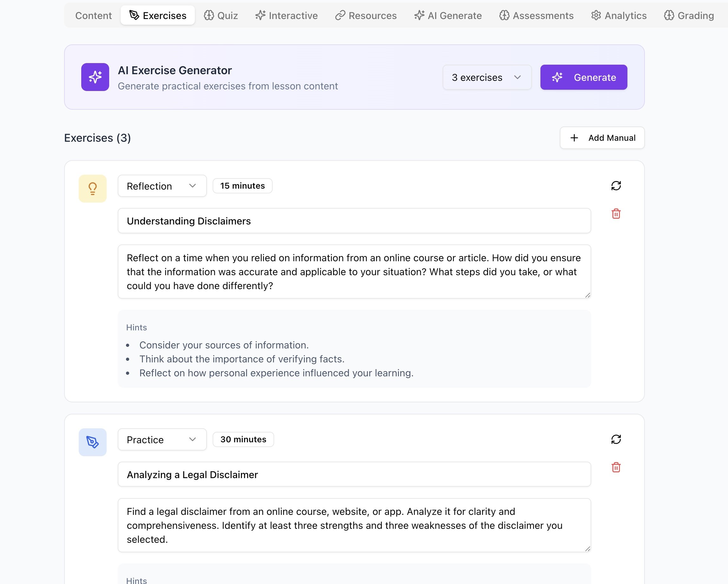Image resolution: width=728 pixels, height=584 pixels.
Task: Regenerate the Analyzing a Legal Disclaimer exercise
Action: [x=616, y=439]
